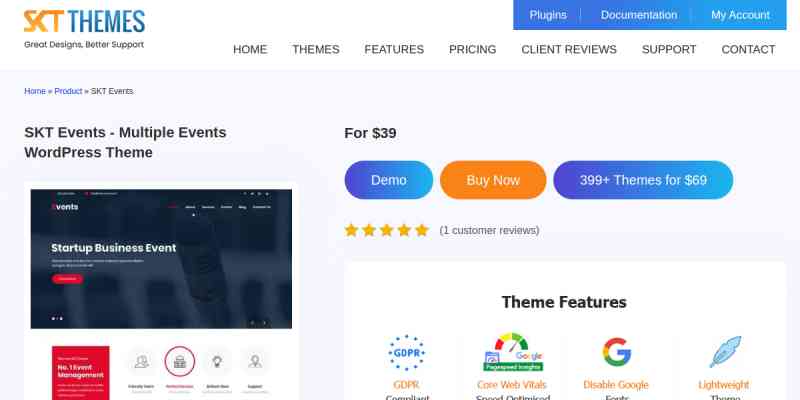
Task: Click the SKT Themes logo
Action: coord(84,29)
